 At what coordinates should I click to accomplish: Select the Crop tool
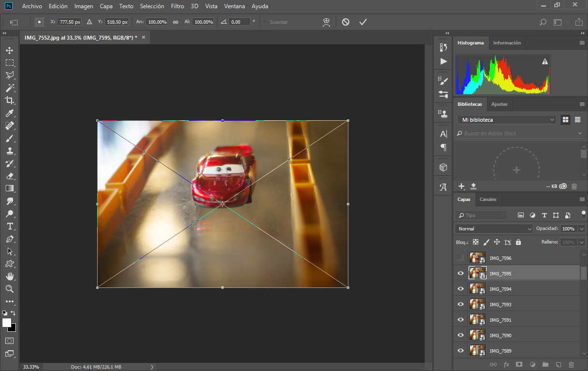9,100
